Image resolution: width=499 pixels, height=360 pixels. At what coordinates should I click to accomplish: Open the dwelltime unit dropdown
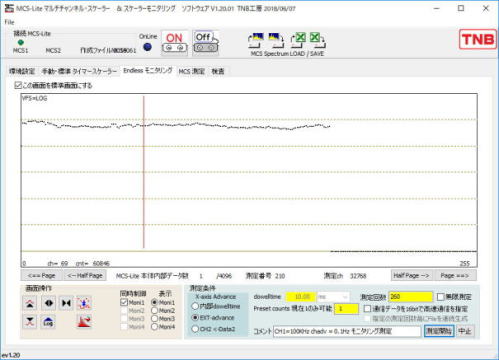(x=333, y=296)
